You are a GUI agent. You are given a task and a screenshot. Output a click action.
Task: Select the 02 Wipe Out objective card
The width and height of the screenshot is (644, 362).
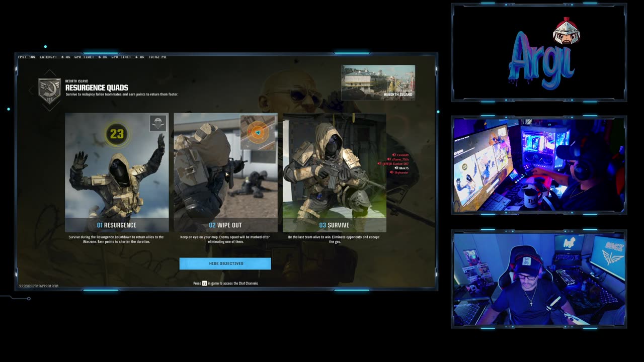click(x=225, y=172)
